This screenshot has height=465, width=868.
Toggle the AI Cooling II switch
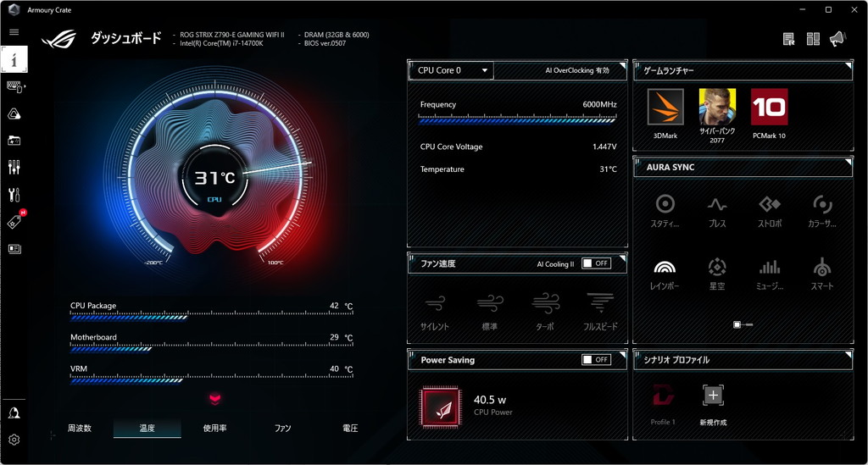[596, 263]
